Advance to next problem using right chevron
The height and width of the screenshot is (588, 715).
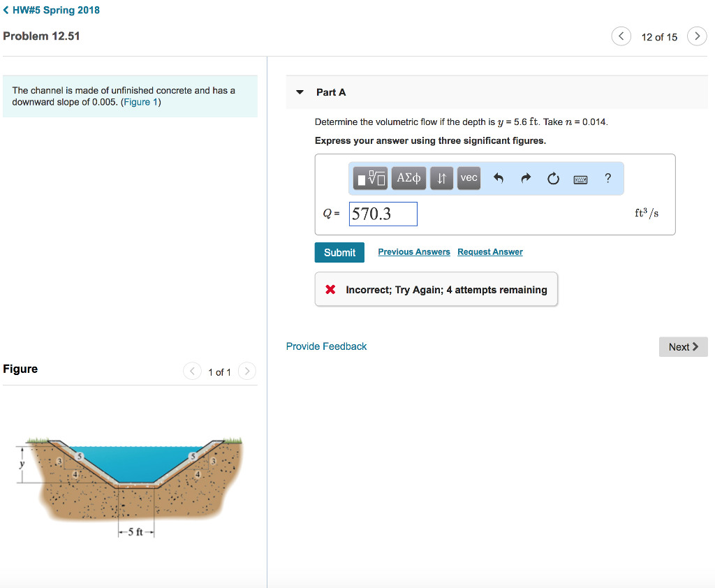(x=696, y=36)
